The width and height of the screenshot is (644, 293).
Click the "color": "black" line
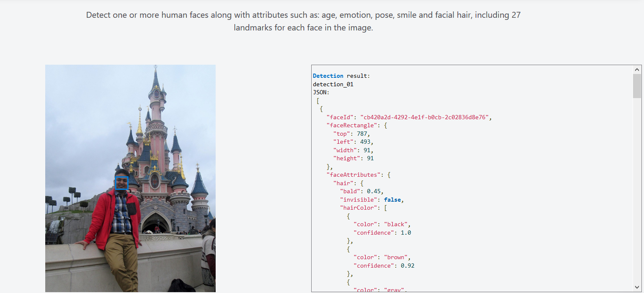click(x=382, y=224)
